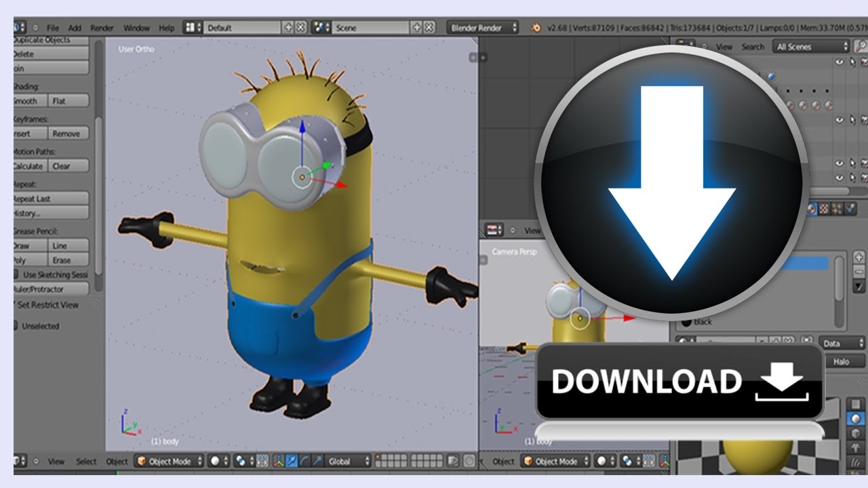This screenshot has width=868, height=488.
Task: Delete the current scene with X icon
Action: pyautogui.click(x=429, y=28)
